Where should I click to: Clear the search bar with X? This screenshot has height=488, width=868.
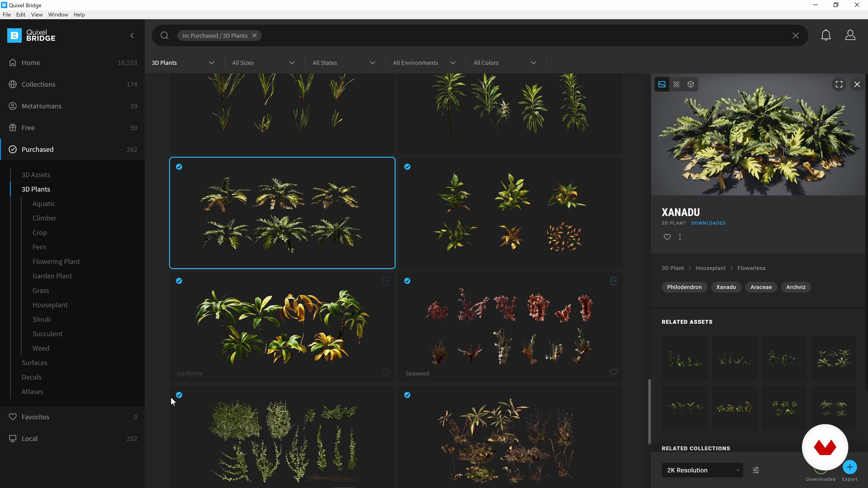pyautogui.click(x=796, y=36)
